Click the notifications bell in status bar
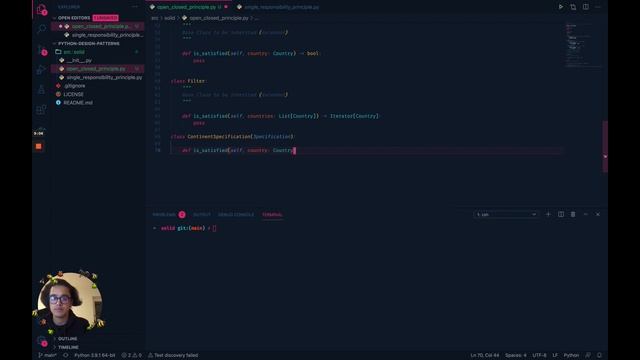This screenshot has height=360, width=640. tap(599, 355)
